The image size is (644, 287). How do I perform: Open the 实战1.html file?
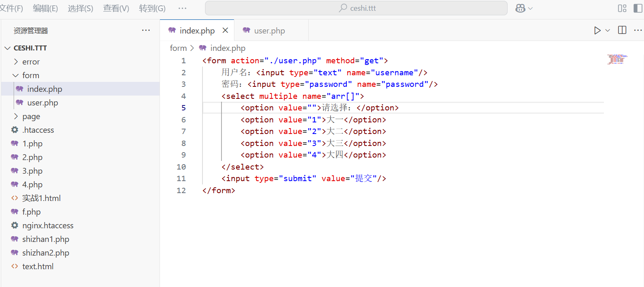pyautogui.click(x=80, y=198)
